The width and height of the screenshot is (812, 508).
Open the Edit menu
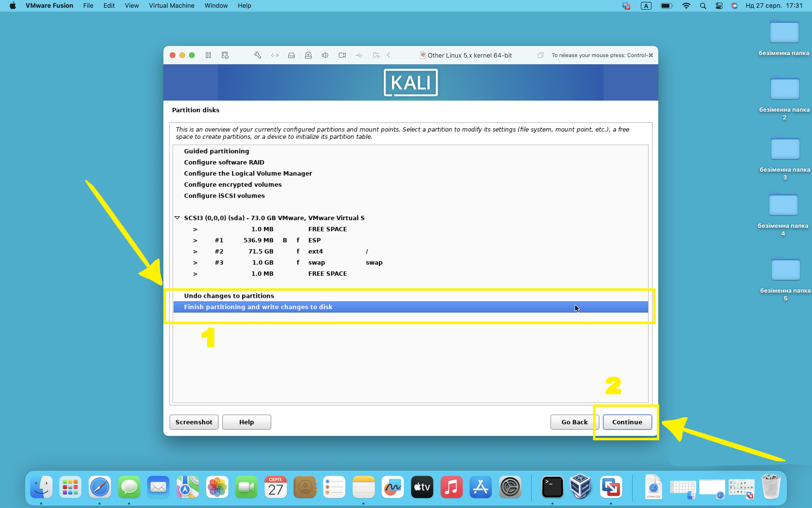tap(109, 6)
